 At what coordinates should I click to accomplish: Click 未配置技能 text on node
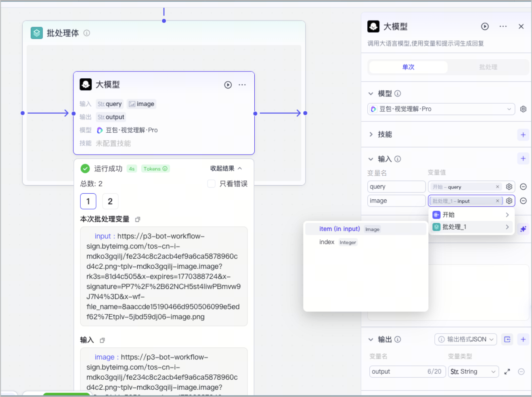[x=113, y=143]
